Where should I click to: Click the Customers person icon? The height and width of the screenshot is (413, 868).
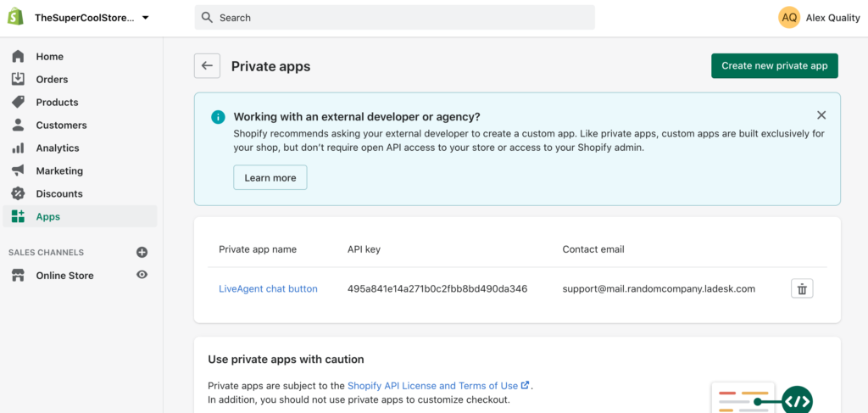click(18, 126)
